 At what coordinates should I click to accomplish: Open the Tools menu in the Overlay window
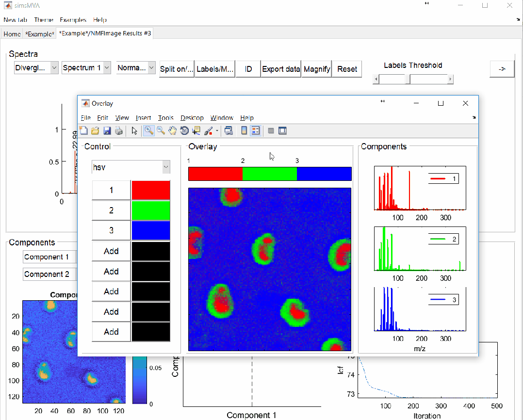click(x=165, y=118)
